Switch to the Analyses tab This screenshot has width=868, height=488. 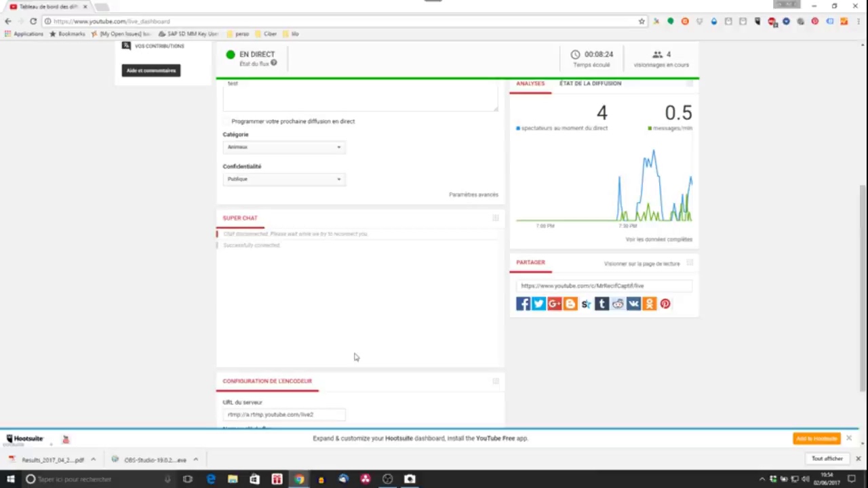click(x=530, y=83)
